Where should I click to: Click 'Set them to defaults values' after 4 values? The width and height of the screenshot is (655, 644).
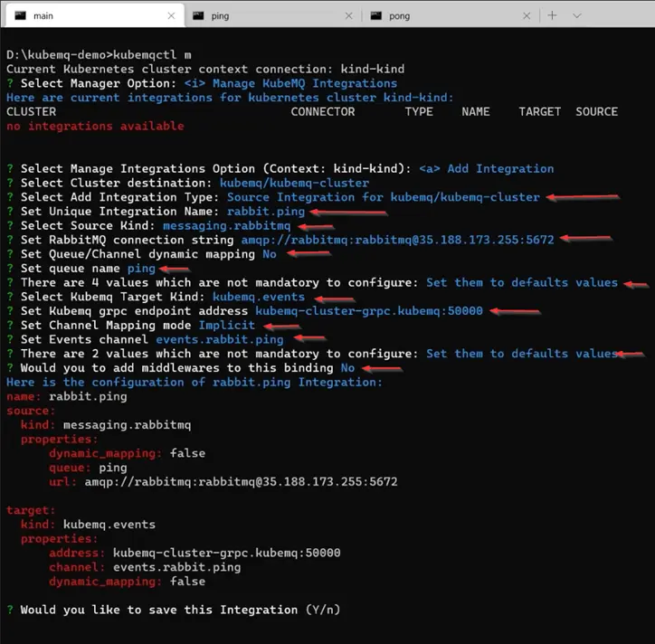tap(522, 282)
